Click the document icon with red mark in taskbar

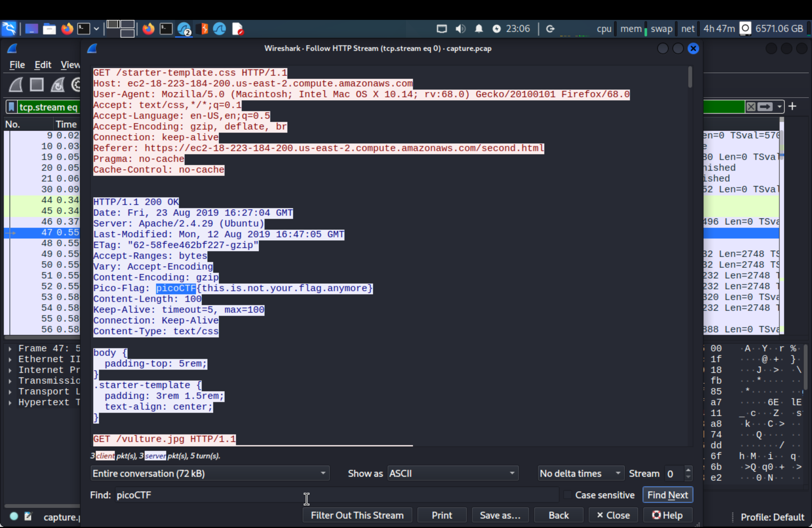click(238, 29)
